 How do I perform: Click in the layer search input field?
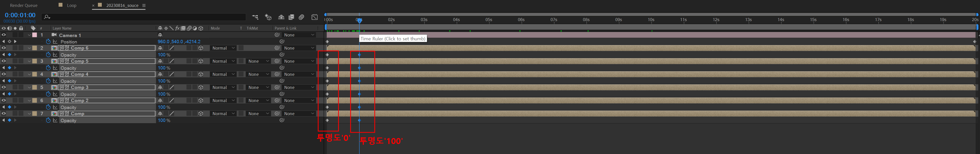(x=144, y=17)
